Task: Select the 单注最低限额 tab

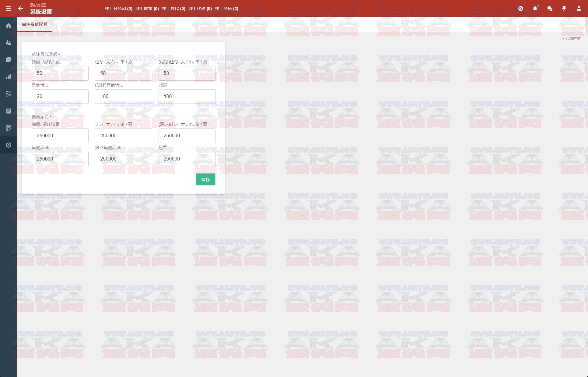Action: (35, 24)
